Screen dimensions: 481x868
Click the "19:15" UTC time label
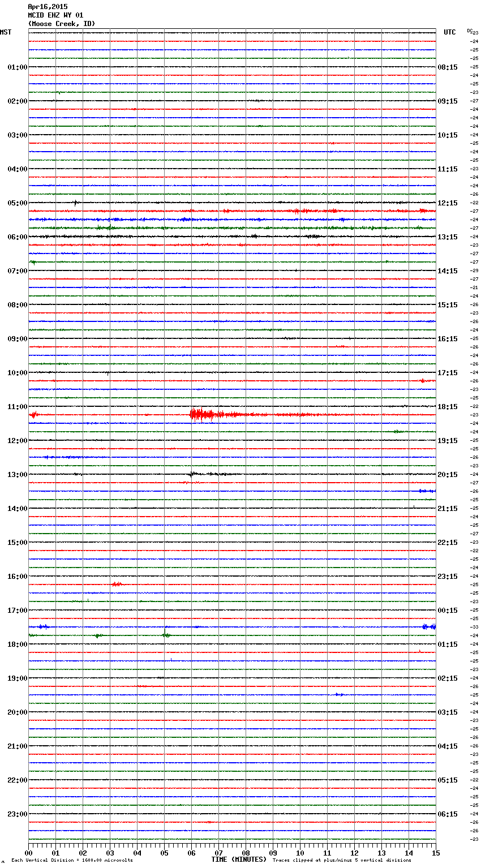448,441
